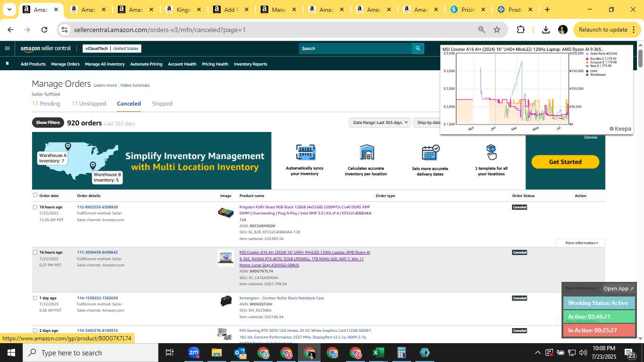Open Automate Pricing menu item

(146, 64)
